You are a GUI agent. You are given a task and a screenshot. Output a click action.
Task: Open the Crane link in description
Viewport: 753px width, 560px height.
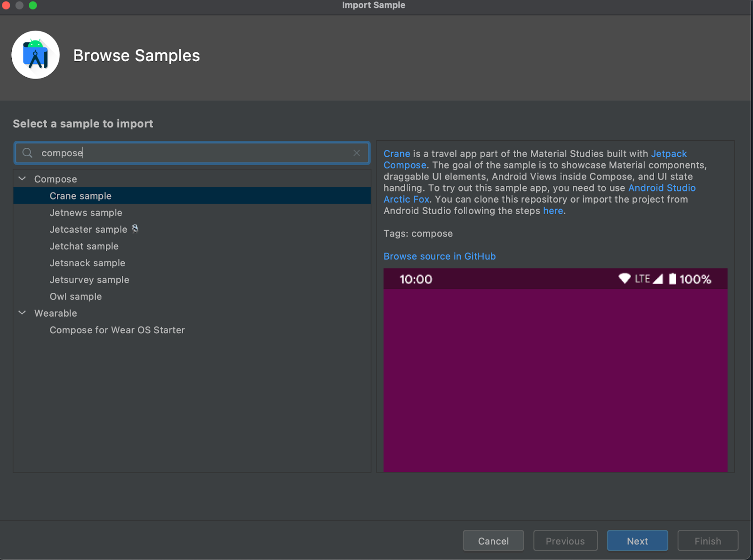coord(397,154)
